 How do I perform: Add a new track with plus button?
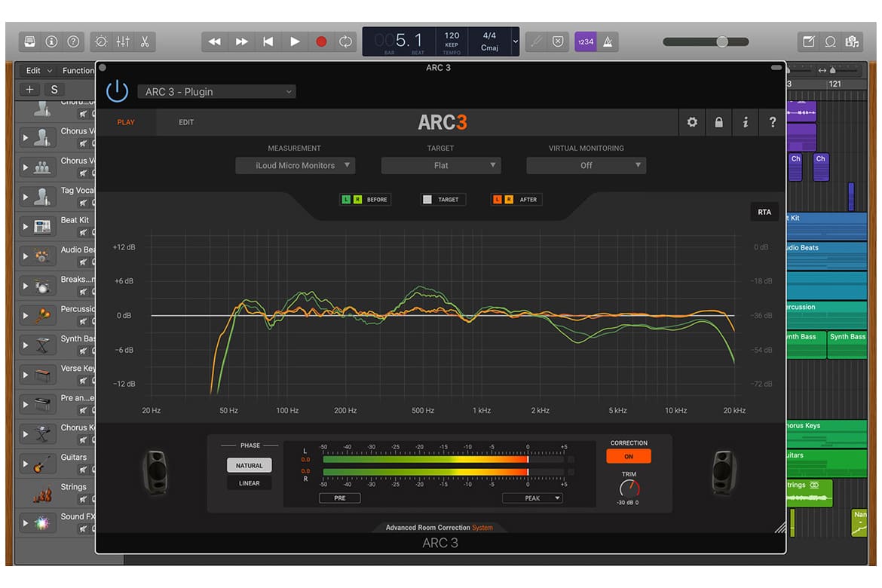[x=30, y=90]
